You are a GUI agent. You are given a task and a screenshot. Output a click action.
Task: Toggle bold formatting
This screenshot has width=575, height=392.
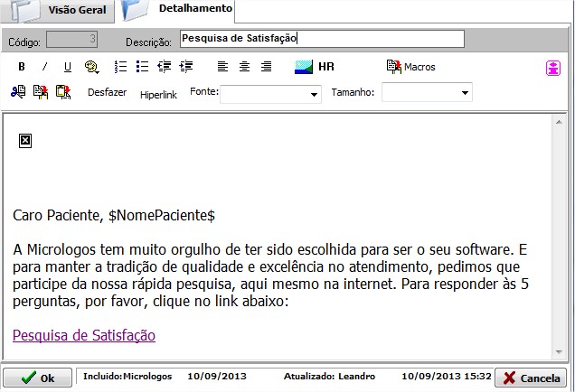[21, 67]
